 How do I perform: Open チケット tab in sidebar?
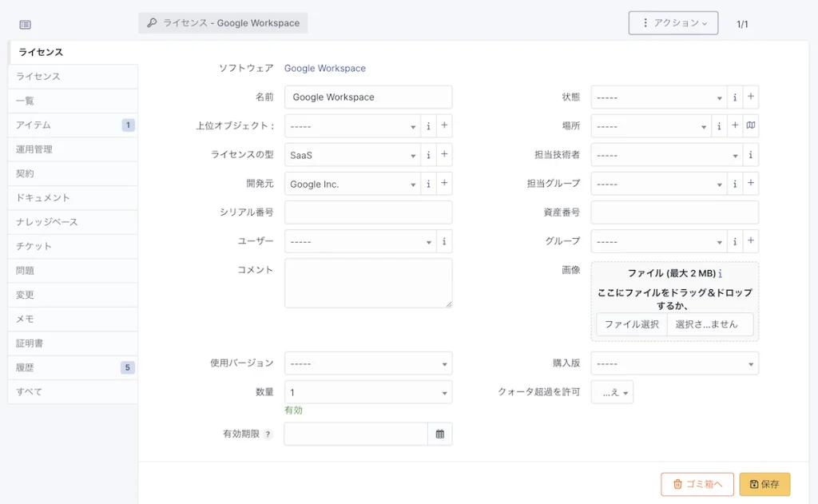[73, 246]
